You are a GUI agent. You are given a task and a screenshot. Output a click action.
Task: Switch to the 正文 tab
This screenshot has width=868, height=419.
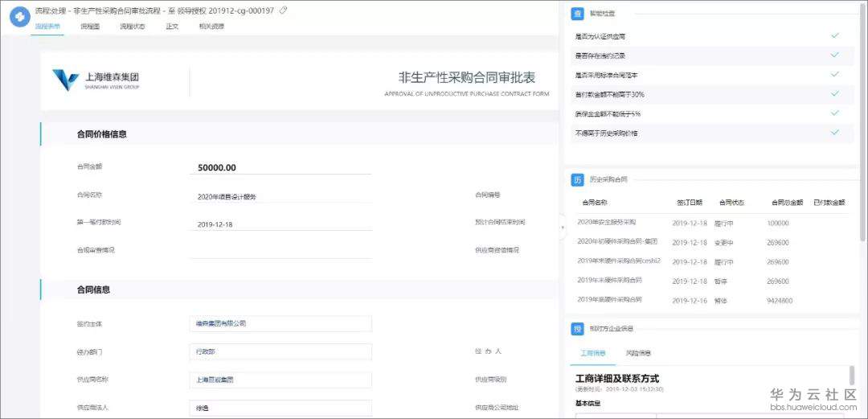(172, 26)
